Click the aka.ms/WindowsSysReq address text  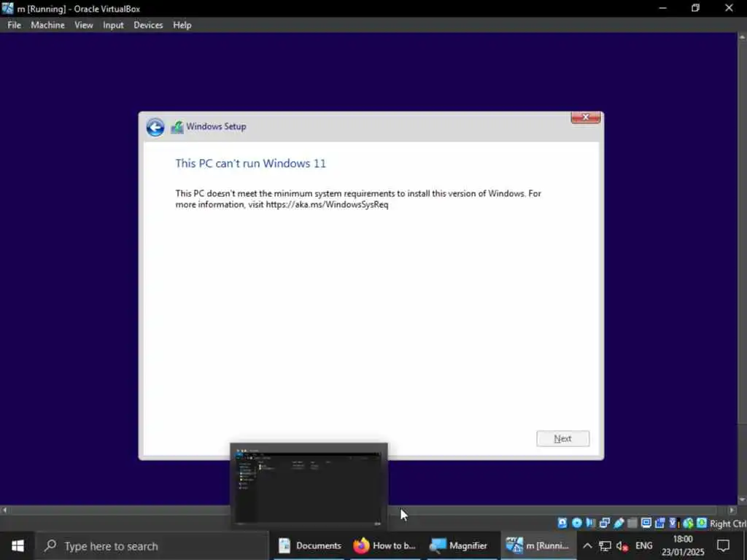pyautogui.click(x=327, y=205)
